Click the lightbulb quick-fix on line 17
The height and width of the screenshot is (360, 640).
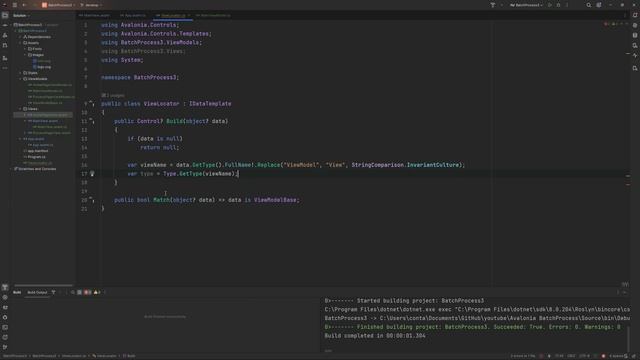coord(92,173)
